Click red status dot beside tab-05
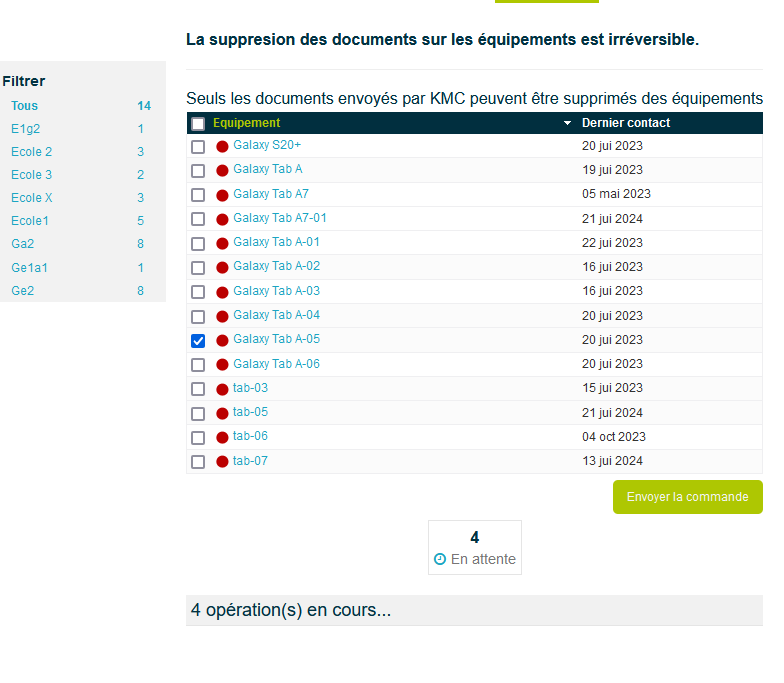Viewport: 784px width, 683px height. (x=222, y=413)
